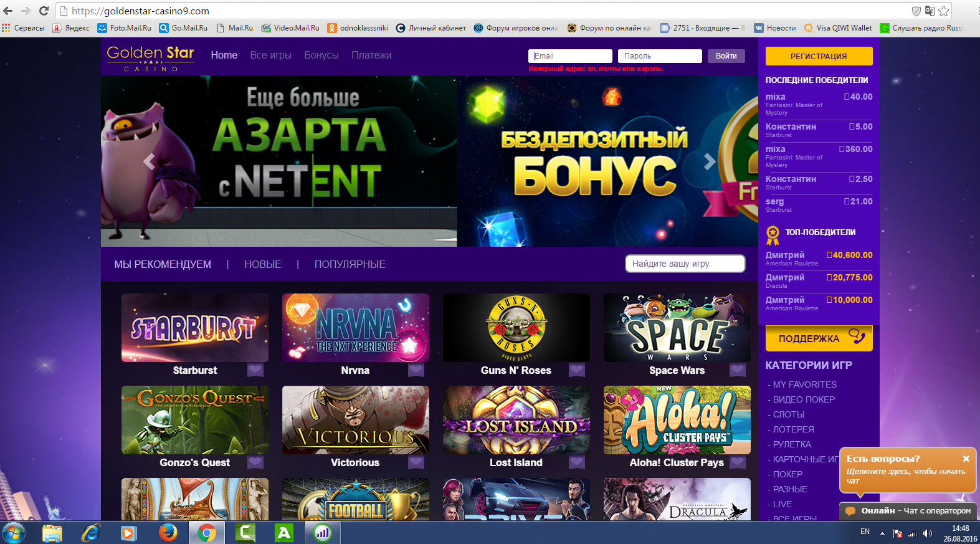Open the Video.Mail.Ru bookmark

click(290, 28)
